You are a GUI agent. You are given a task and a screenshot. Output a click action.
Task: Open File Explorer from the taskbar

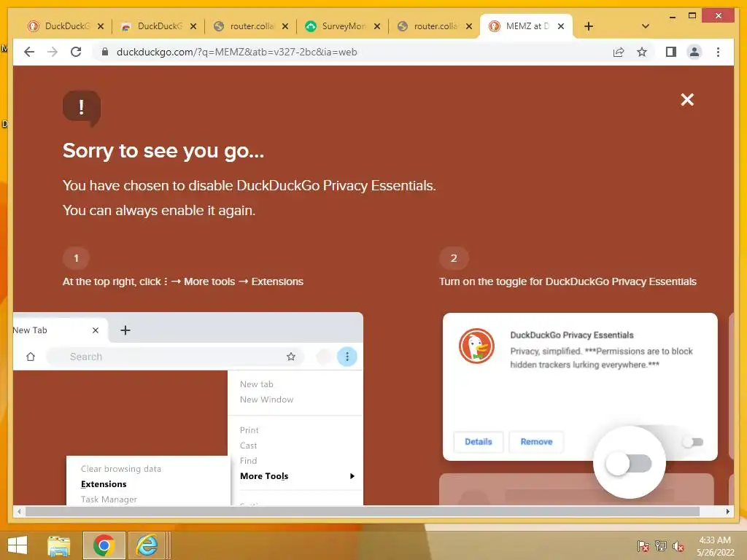(58, 545)
